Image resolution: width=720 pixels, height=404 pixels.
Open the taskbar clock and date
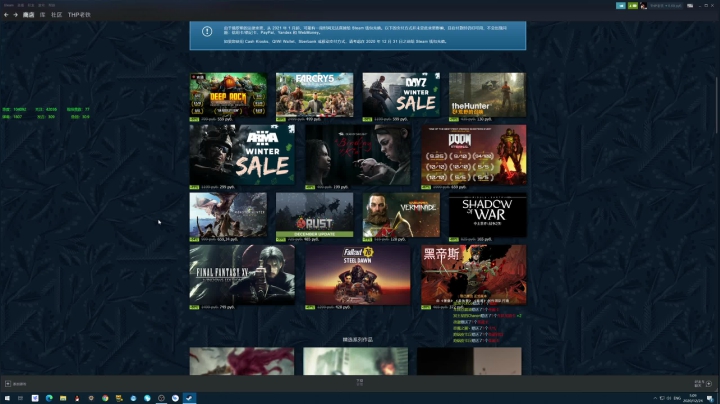pyautogui.click(x=695, y=398)
